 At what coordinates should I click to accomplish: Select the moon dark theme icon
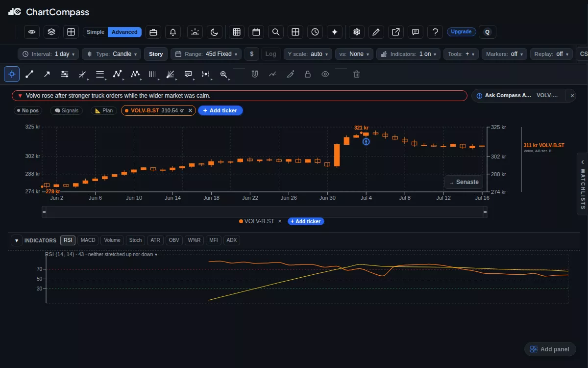point(215,32)
